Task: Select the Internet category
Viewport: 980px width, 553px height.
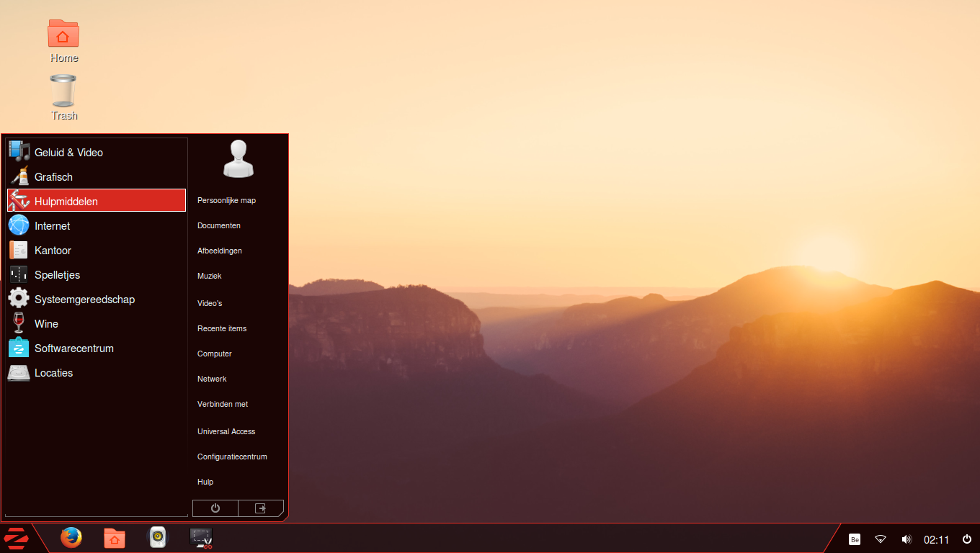Action: click(52, 225)
